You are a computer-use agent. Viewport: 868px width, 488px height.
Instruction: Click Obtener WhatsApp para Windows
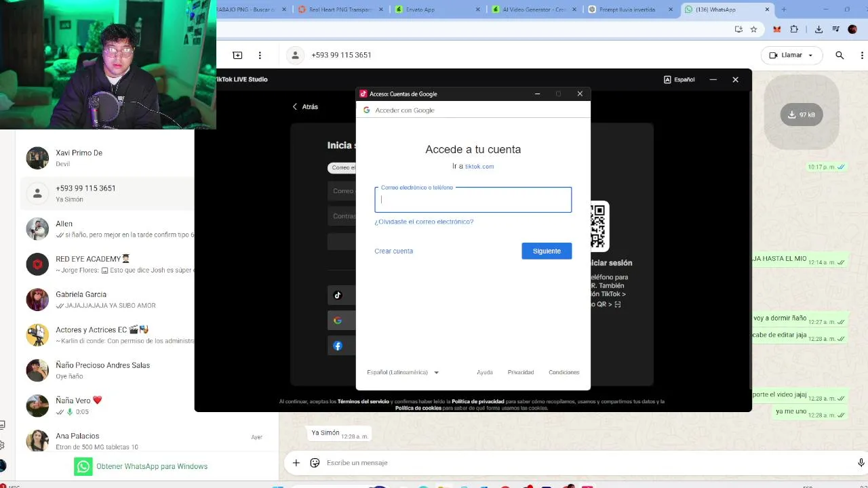(152, 466)
